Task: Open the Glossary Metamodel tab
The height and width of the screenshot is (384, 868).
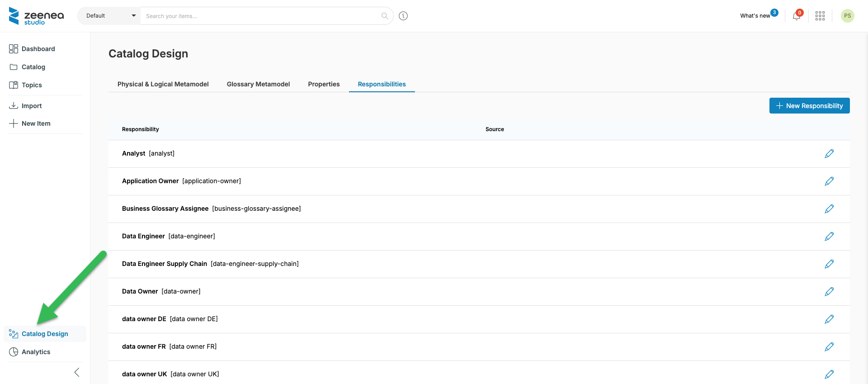Action: (258, 84)
